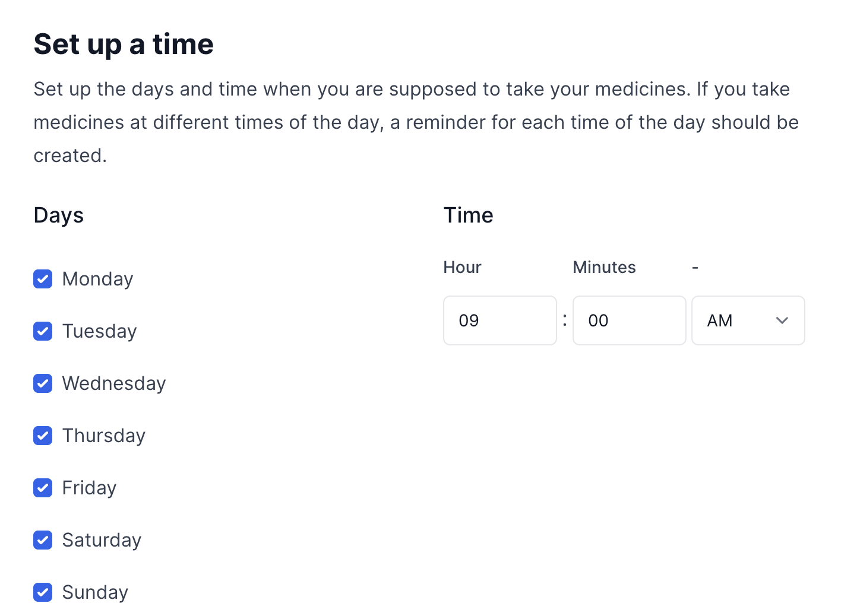Screen dimensions: 860x616
Task: Uncheck the Tuesday checkbox
Action: [43, 331]
